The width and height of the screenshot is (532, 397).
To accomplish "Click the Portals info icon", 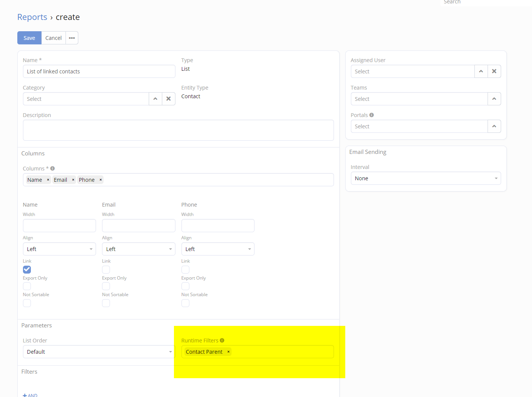I will click(x=372, y=115).
